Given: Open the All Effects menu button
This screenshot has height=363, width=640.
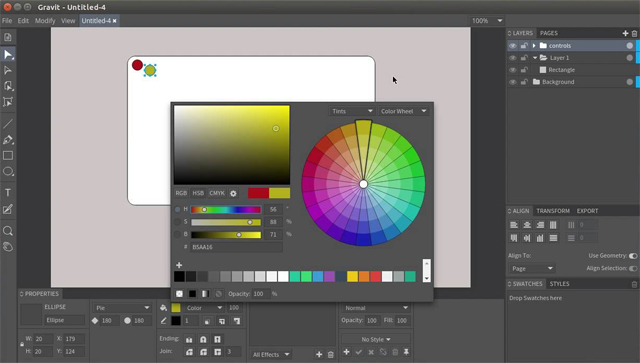Looking at the screenshot, I should pos(271,354).
